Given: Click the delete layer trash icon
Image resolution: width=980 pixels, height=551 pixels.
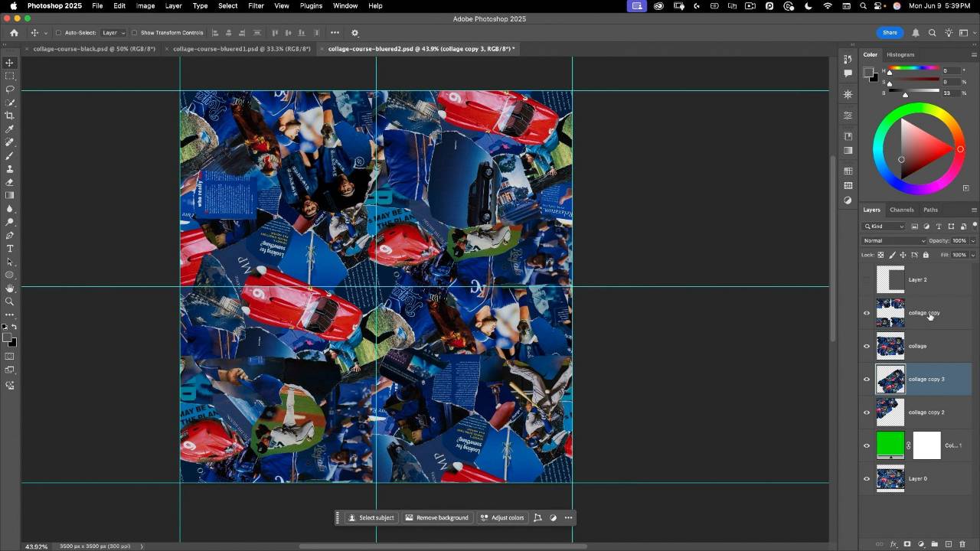Looking at the screenshot, I should tap(962, 544).
